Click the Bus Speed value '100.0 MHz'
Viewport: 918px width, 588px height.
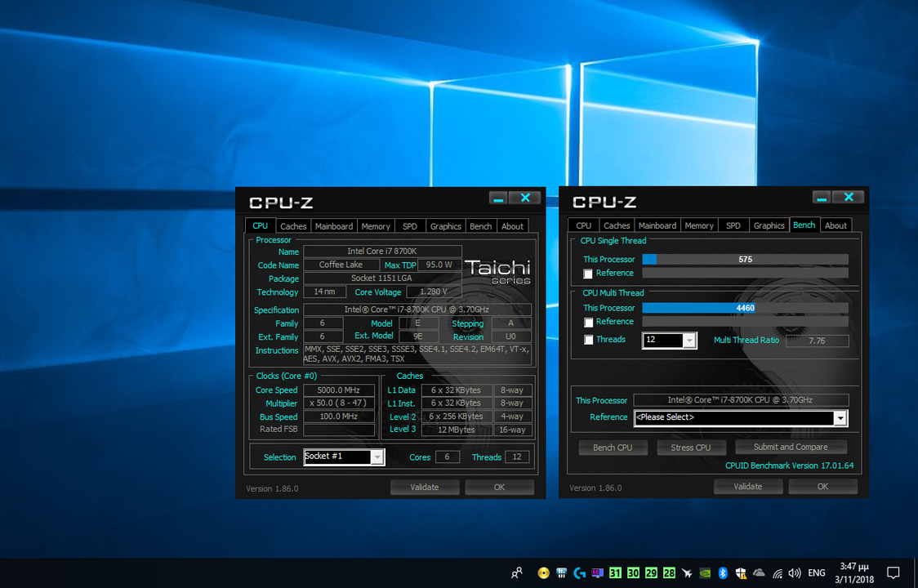[x=339, y=416]
